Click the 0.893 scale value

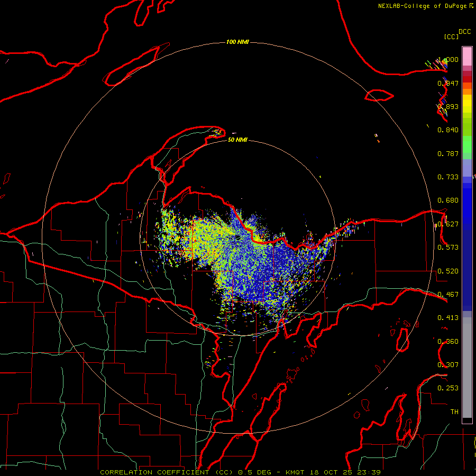[448, 106]
